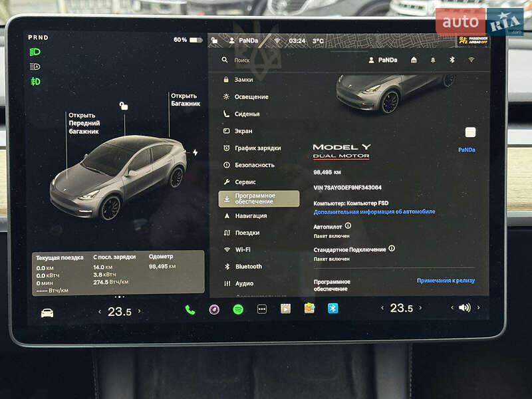Toggle vehicle lock with the padlock icon

tap(123, 105)
